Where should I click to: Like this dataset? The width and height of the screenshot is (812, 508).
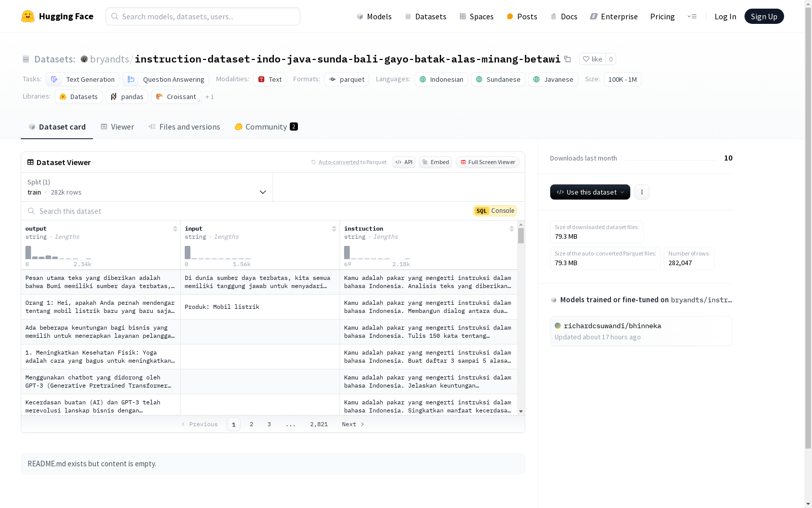[x=592, y=59]
